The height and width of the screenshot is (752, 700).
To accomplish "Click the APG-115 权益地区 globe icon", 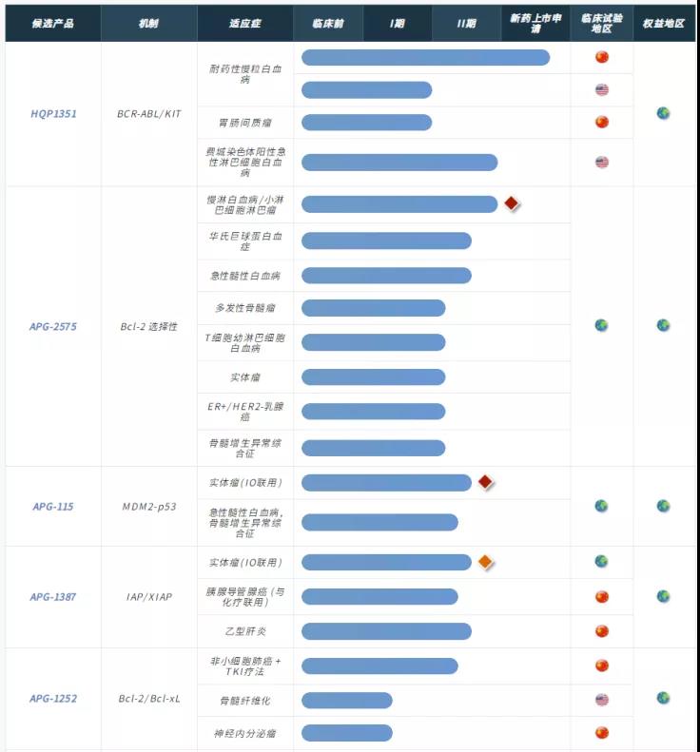I will (x=663, y=506).
